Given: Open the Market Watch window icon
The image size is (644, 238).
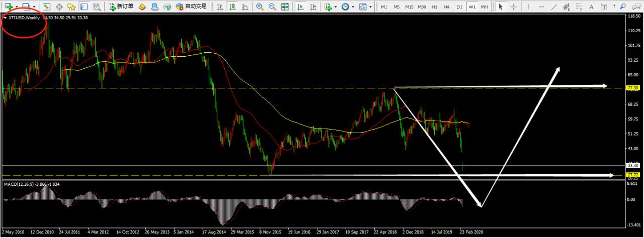Looking at the screenshot, I should pos(47,7).
